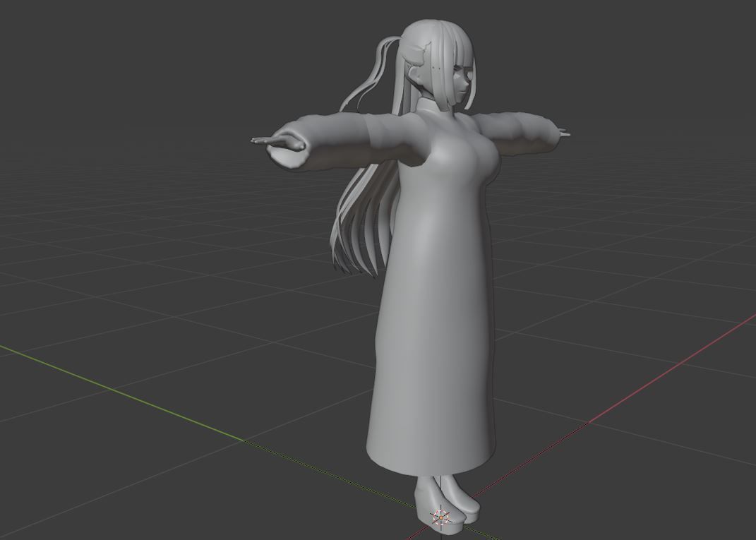756x540 pixels.
Task: Select the character's long dress mesh
Action: coord(434,308)
